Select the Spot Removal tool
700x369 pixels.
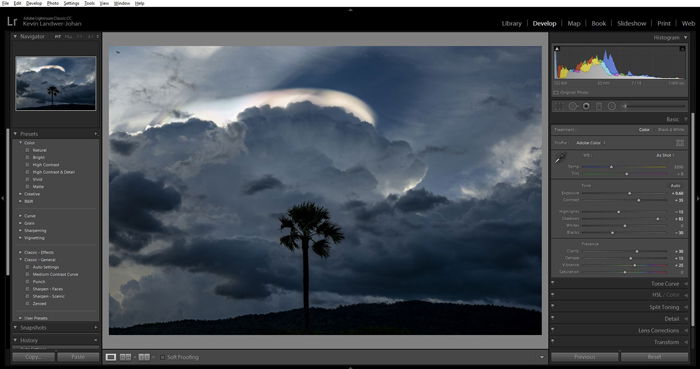(x=573, y=106)
